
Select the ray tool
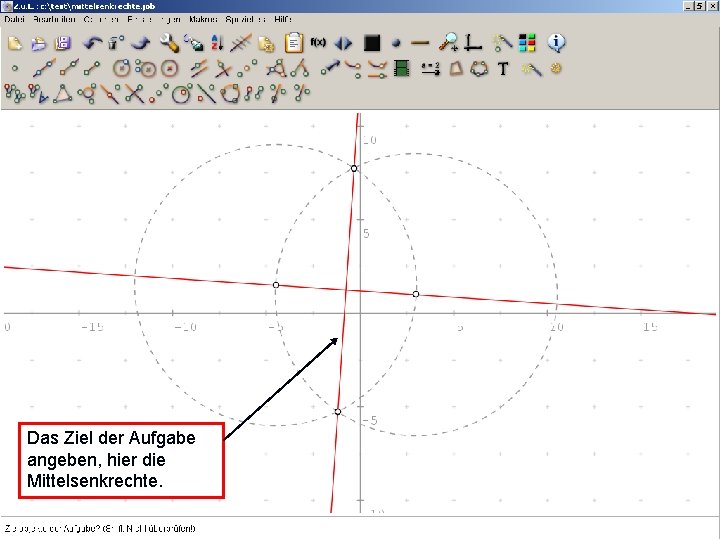pyautogui.click(x=69, y=68)
